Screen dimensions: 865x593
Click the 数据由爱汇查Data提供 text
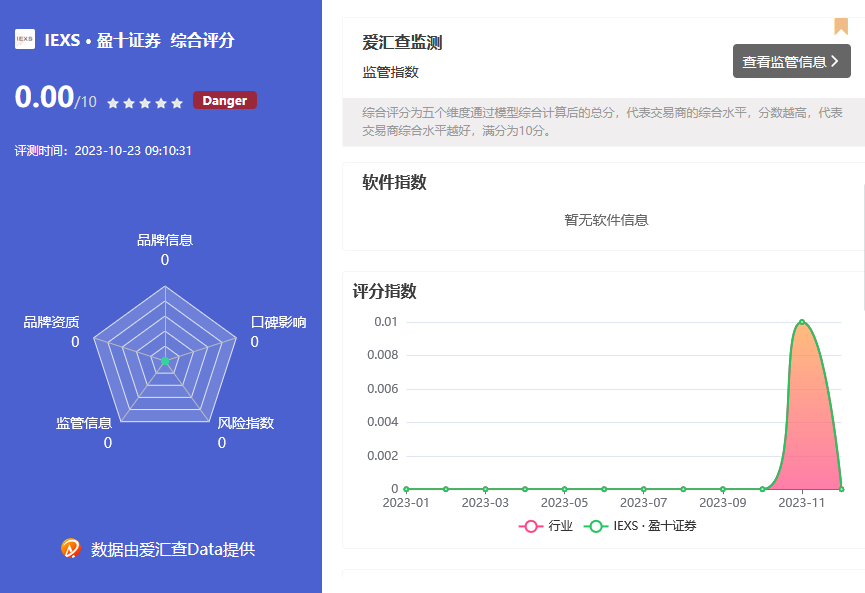pyautogui.click(x=173, y=549)
